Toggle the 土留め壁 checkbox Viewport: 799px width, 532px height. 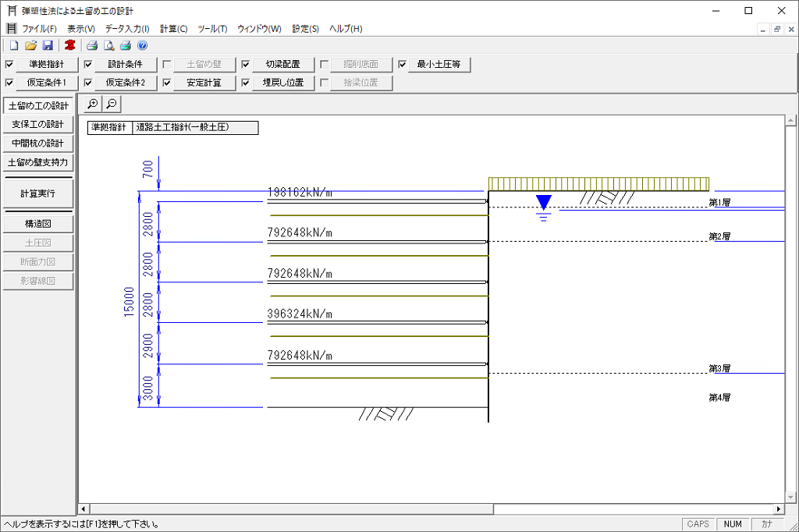pos(167,64)
